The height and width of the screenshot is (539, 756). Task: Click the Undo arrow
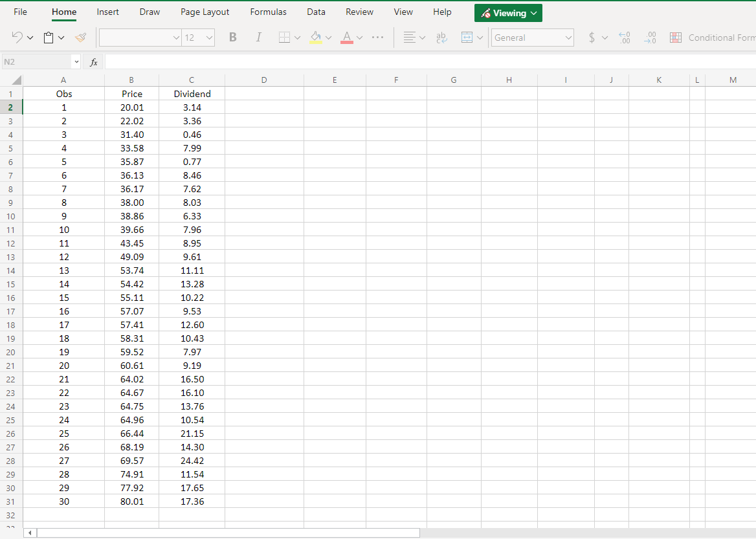point(16,37)
